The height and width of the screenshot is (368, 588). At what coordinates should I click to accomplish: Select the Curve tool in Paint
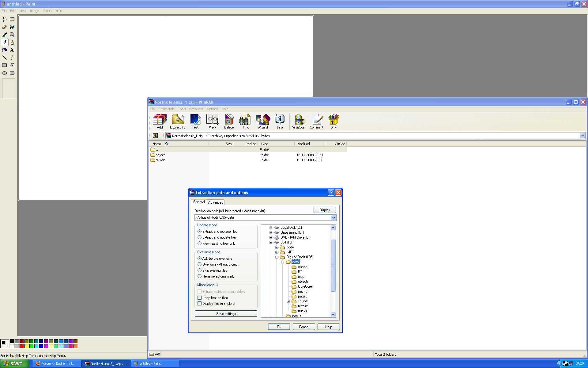coord(12,58)
